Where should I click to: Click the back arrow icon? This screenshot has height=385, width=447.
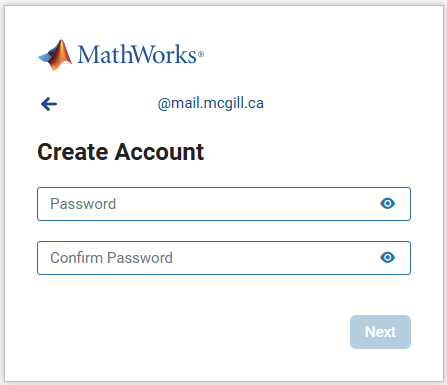click(x=49, y=104)
